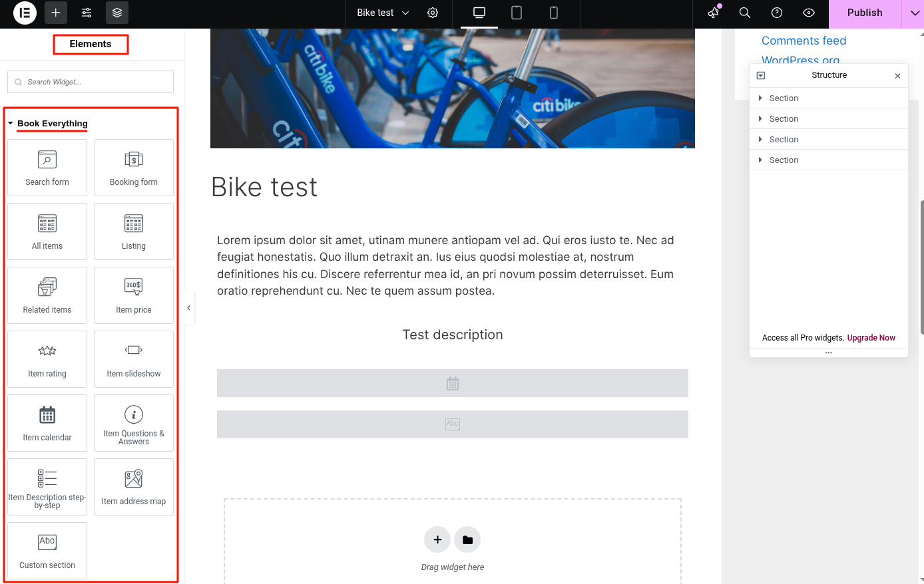Open site settings sliders icon
The width and height of the screenshot is (924, 584).
87,13
